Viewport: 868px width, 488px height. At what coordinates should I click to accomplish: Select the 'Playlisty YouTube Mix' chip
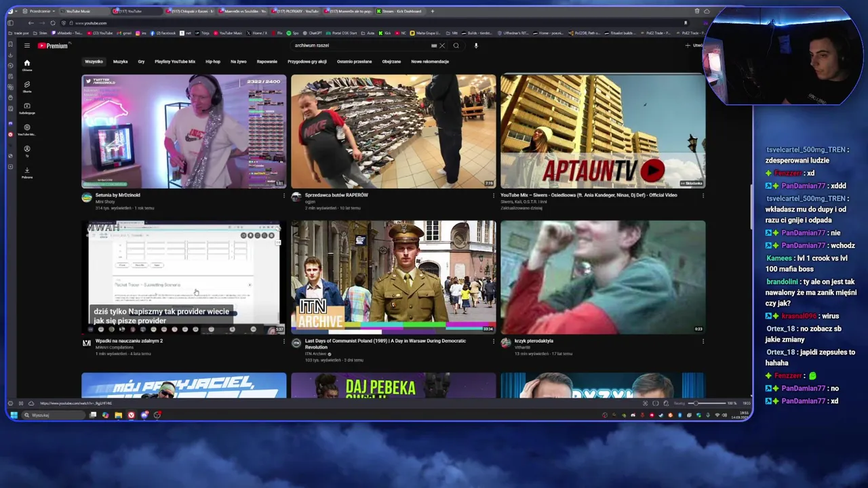(175, 62)
